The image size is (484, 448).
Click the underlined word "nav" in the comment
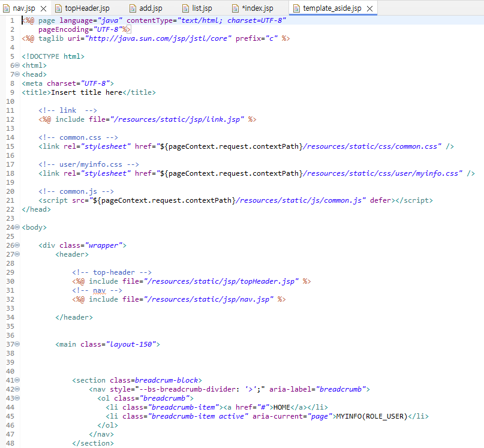coord(99,290)
